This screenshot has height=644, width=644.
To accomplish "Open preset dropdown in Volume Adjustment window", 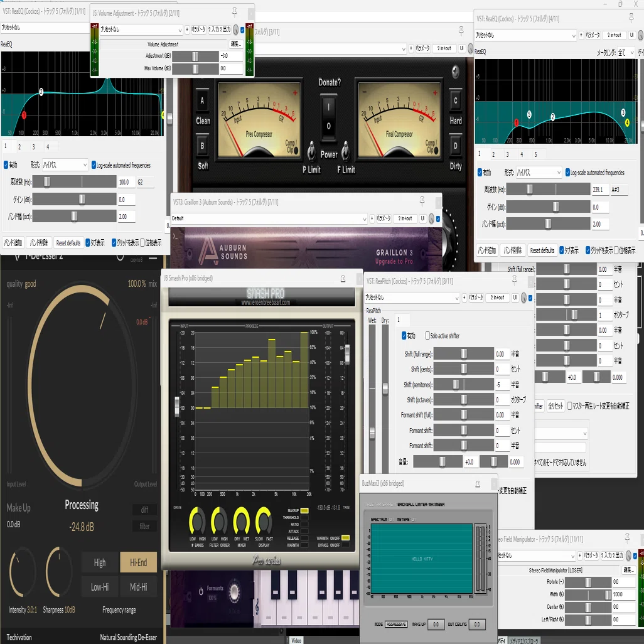I will coord(141,30).
